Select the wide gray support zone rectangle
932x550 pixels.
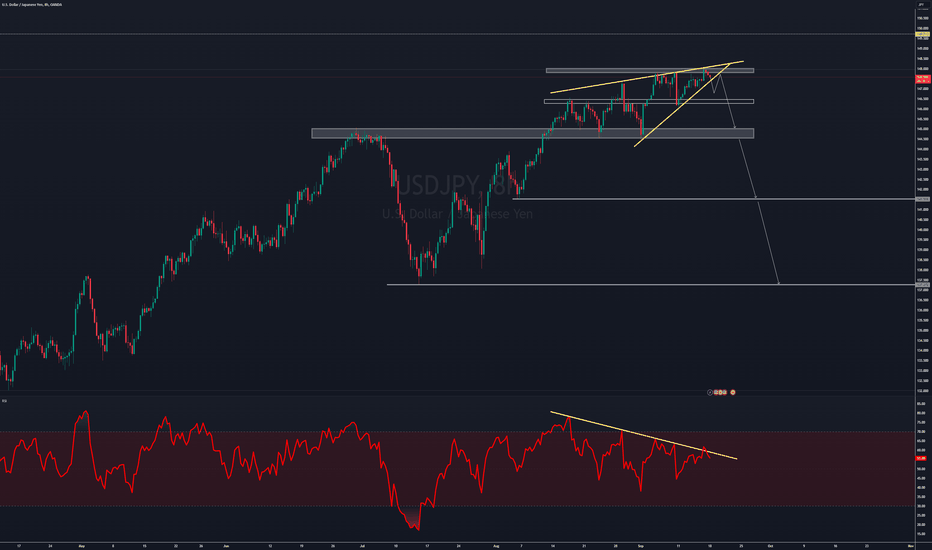tap(533, 133)
